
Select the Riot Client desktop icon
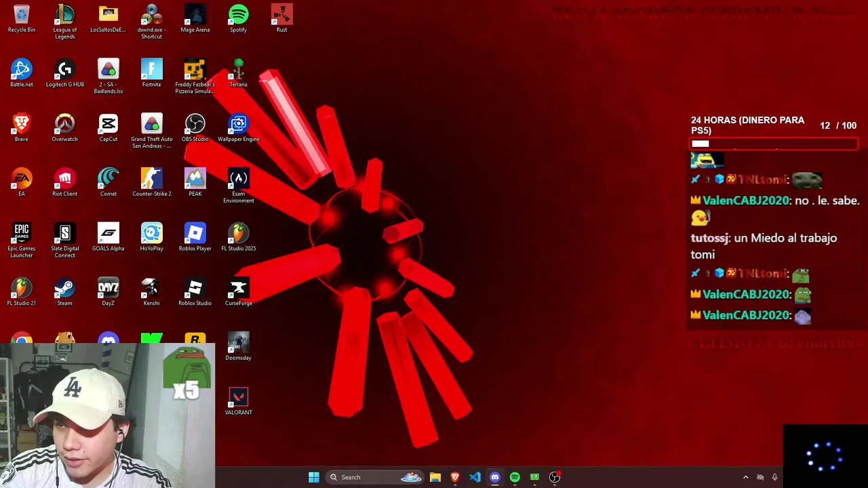tap(65, 183)
